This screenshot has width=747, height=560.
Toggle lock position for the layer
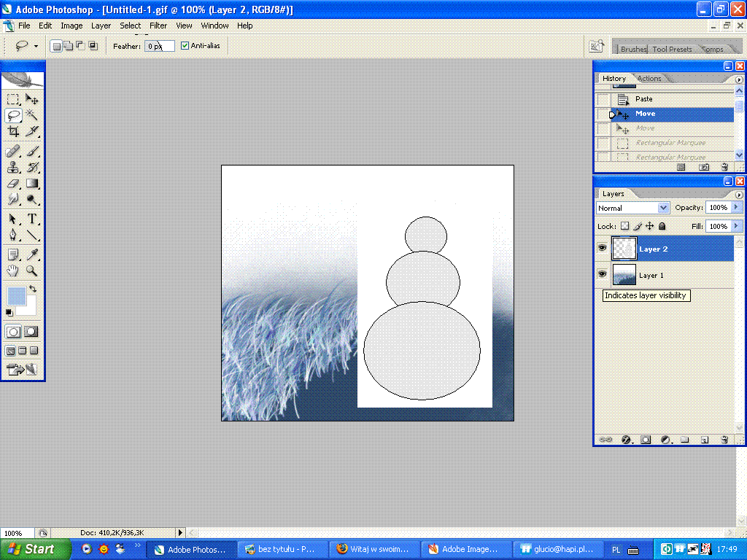click(650, 226)
